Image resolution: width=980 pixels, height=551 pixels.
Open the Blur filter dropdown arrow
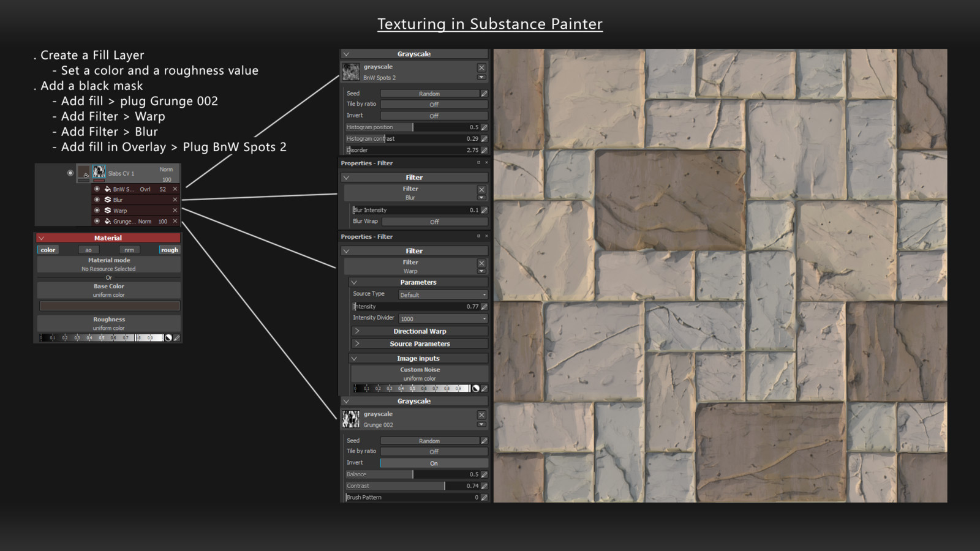click(x=481, y=198)
